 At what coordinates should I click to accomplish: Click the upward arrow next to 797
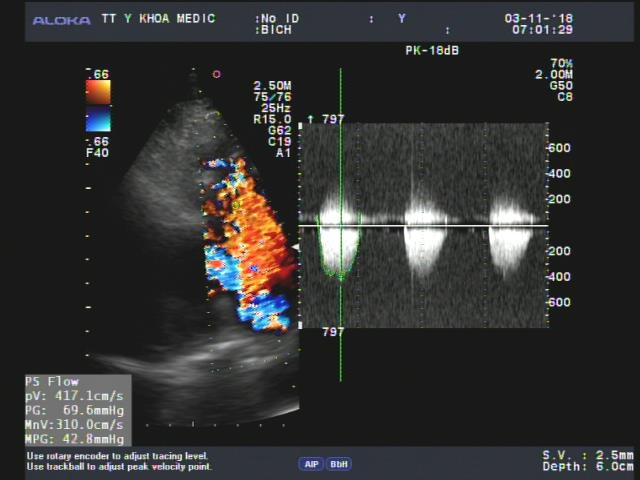pos(311,119)
